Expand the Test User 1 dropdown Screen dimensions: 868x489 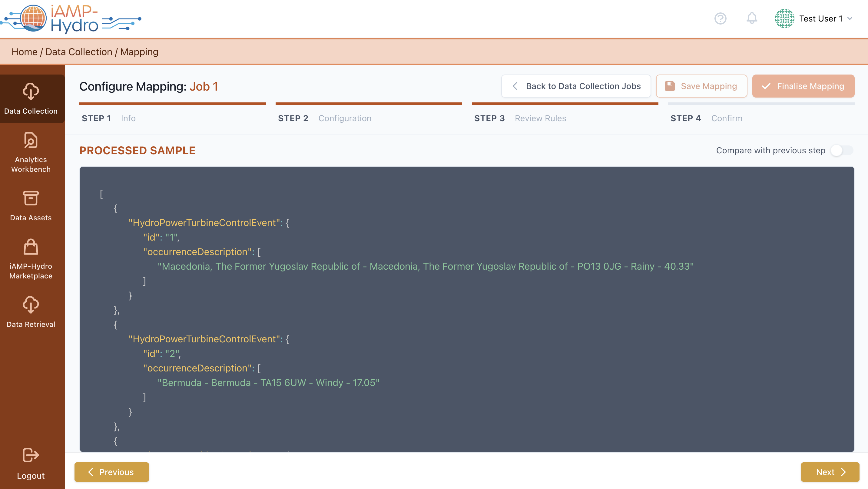850,18
